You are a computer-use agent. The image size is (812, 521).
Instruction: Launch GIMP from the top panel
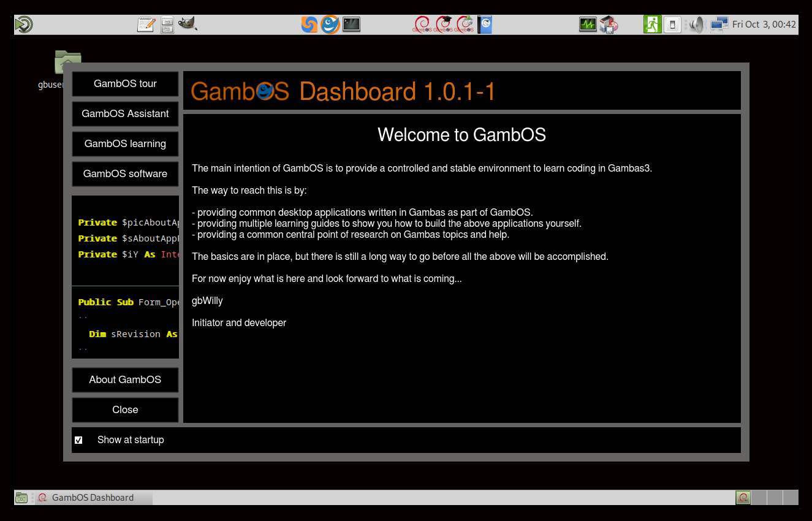(188, 25)
